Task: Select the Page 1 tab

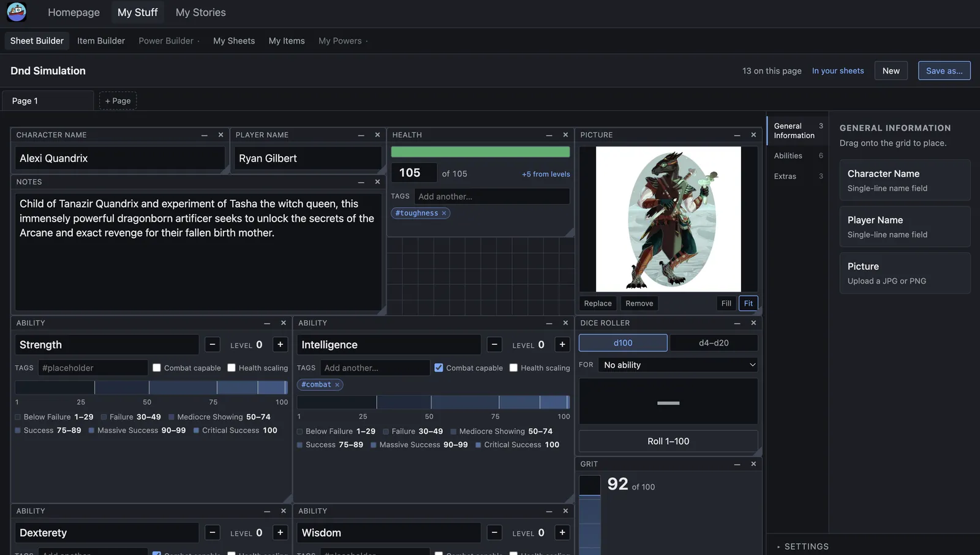Action: click(48, 100)
